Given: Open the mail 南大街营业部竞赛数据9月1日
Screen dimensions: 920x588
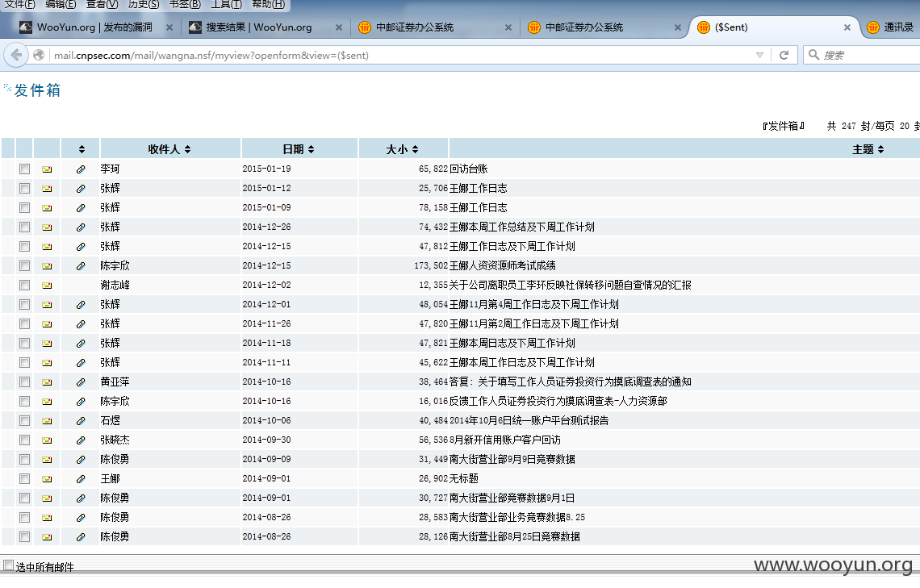Looking at the screenshot, I should (x=512, y=498).
